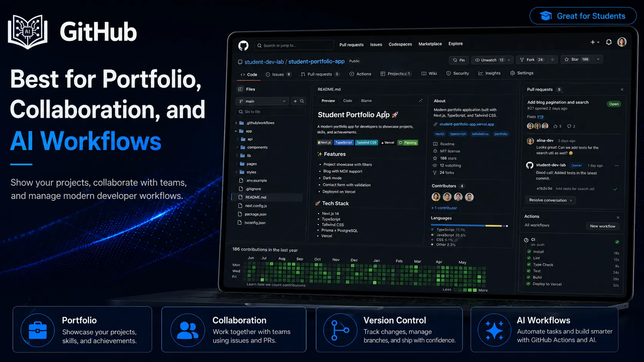Click Pull requests in top navigation
The image size is (644, 362).
[351, 45]
